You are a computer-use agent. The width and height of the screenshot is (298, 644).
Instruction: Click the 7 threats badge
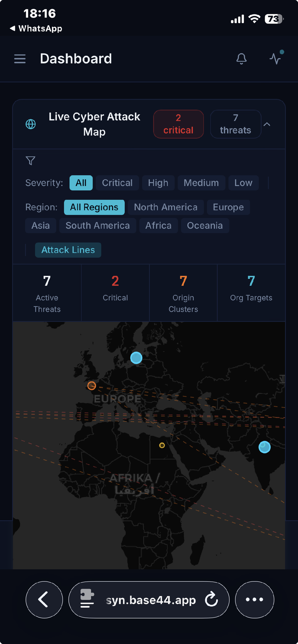coord(235,124)
